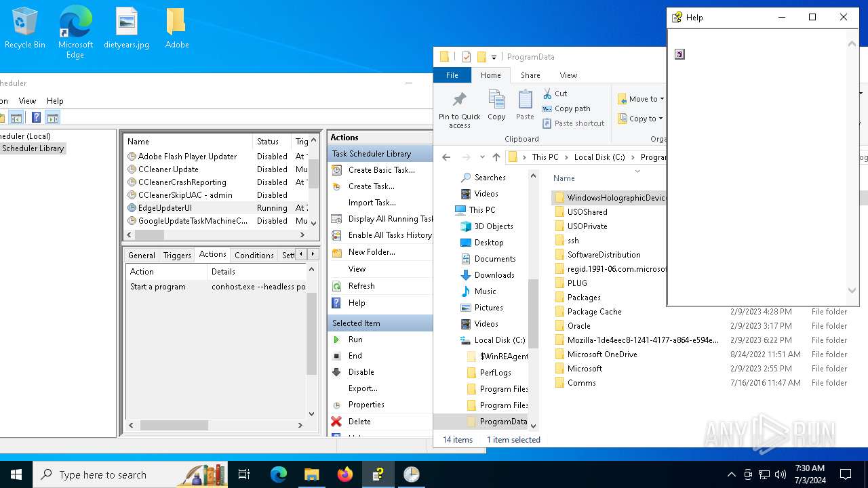868x488 pixels.
Task: Select Oracle folder in file list
Action: click(578, 326)
